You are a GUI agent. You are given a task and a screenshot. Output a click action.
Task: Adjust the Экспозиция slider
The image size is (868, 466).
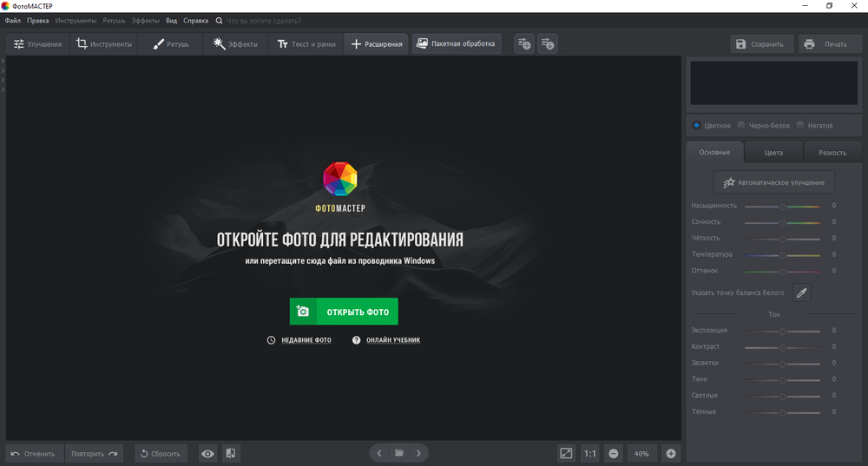point(782,331)
